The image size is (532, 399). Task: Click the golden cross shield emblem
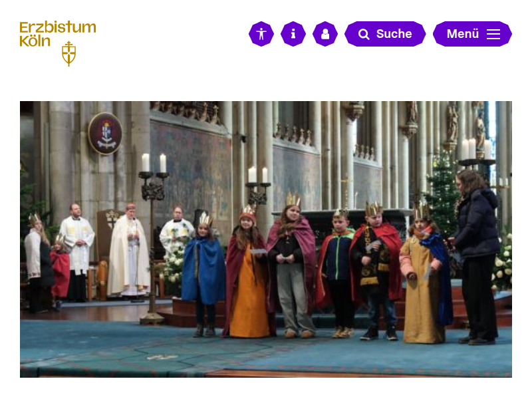click(69, 54)
